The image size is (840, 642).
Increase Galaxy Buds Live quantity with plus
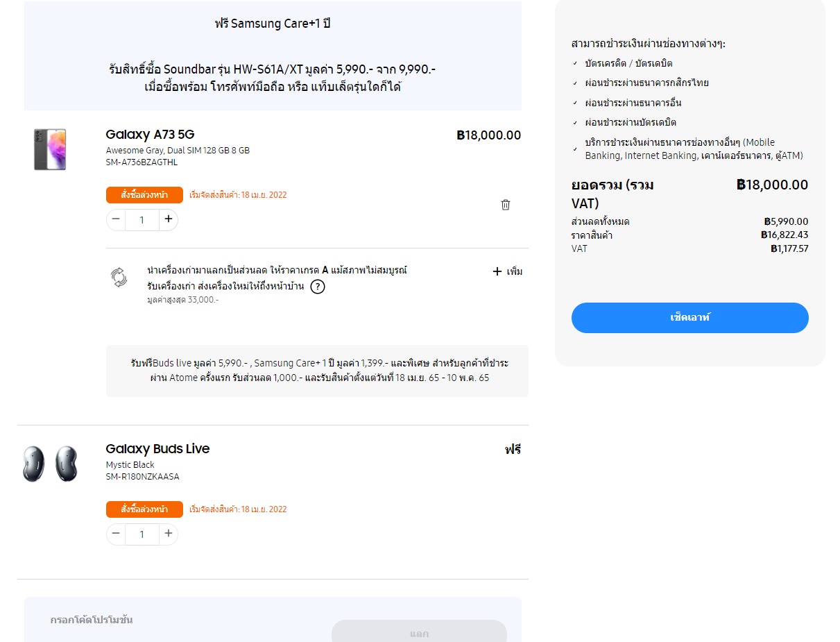coord(169,534)
